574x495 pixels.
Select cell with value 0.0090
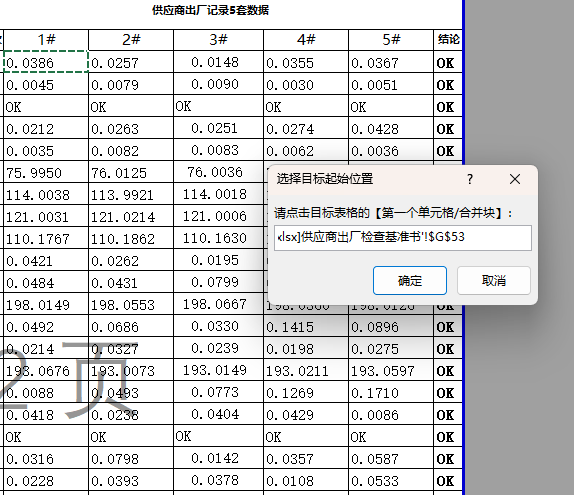218,84
